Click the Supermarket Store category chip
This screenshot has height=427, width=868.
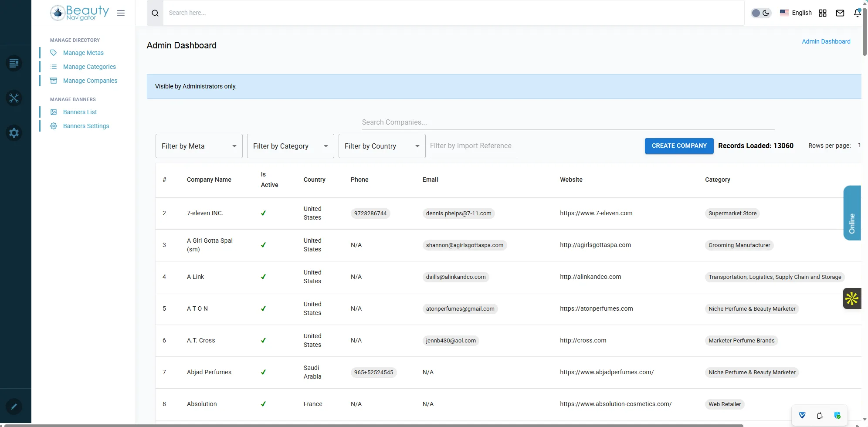732,213
